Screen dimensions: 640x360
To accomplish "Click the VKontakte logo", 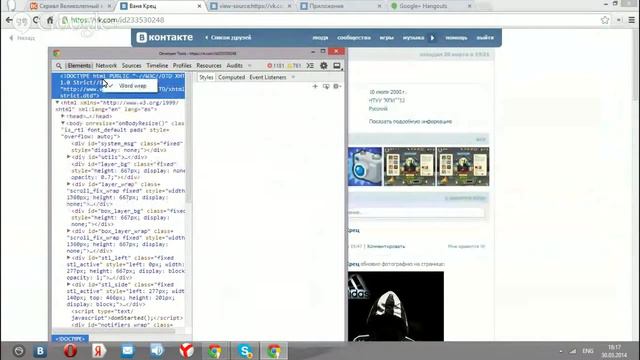I will pyautogui.click(x=164, y=38).
